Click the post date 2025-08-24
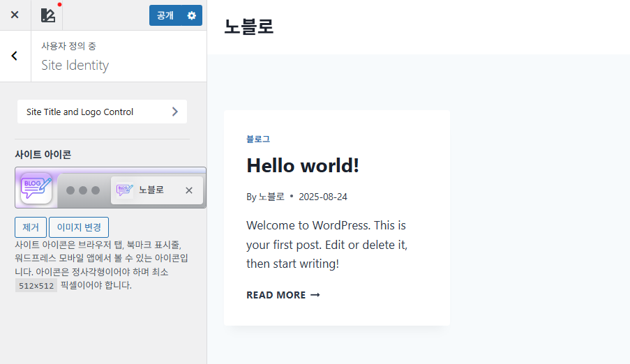The image size is (630, 364). click(x=323, y=197)
